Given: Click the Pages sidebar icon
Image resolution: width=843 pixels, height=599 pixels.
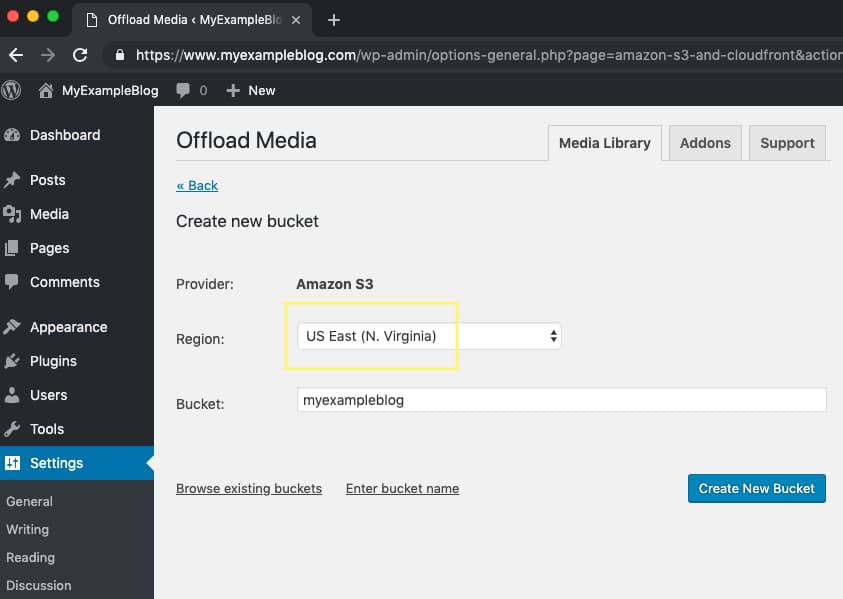Looking at the screenshot, I should pyautogui.click(x=12, y=248).
